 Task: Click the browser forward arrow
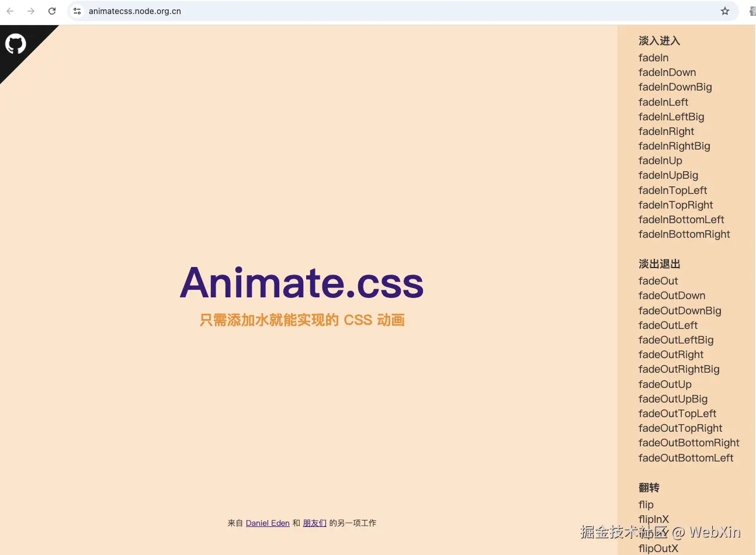click(31, 11)
